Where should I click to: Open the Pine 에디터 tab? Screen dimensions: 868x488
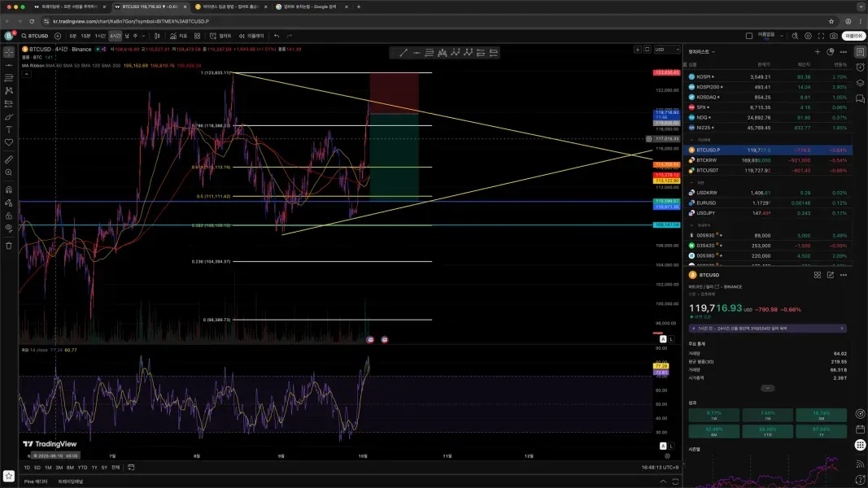34,481
